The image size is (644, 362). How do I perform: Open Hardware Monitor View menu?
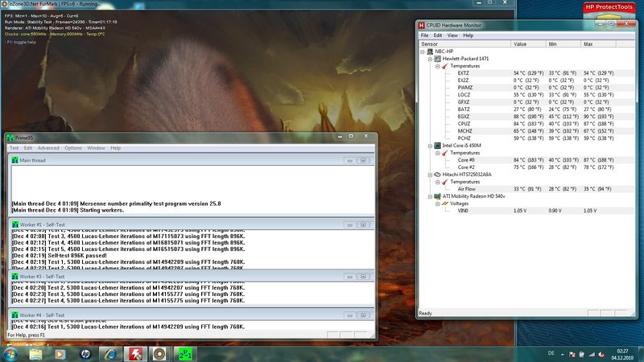[452, 35]
